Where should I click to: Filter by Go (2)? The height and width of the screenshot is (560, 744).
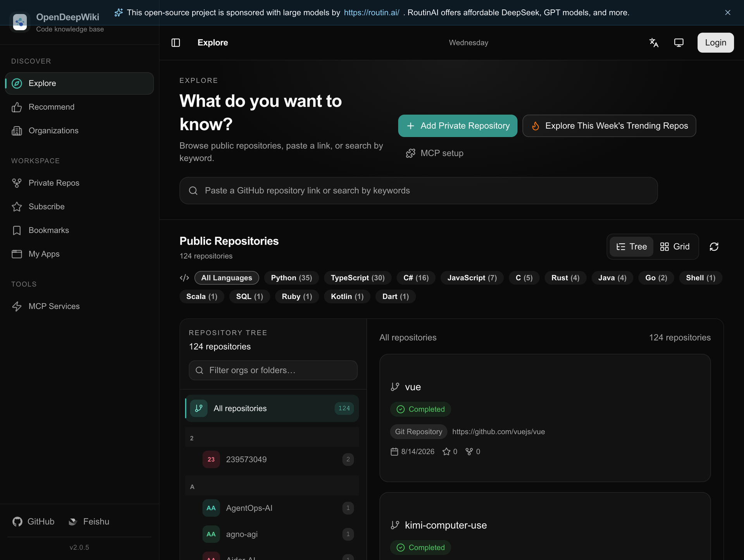tap(656, 277)
